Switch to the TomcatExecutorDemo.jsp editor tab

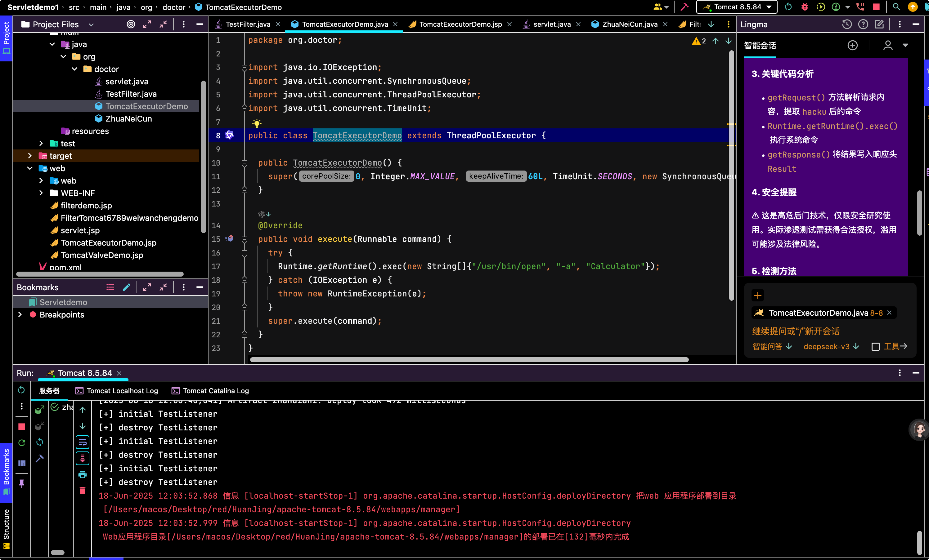(460, 24)
